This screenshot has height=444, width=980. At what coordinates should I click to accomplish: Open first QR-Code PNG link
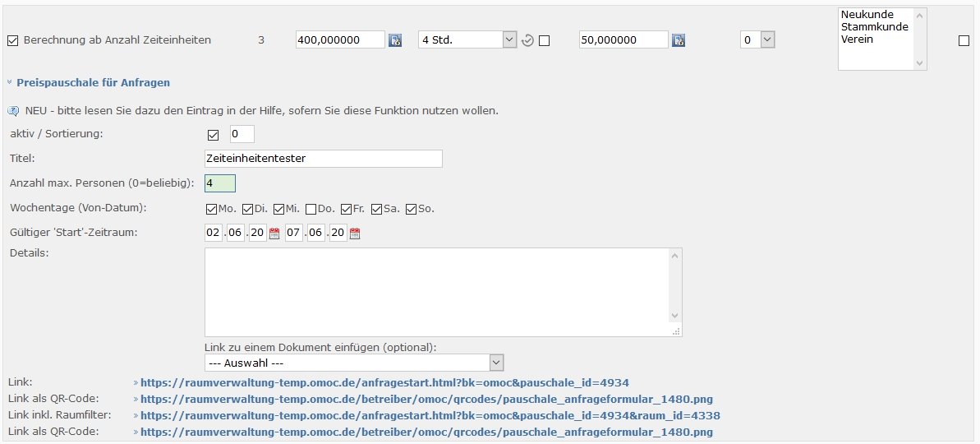(x=426, y=399)
